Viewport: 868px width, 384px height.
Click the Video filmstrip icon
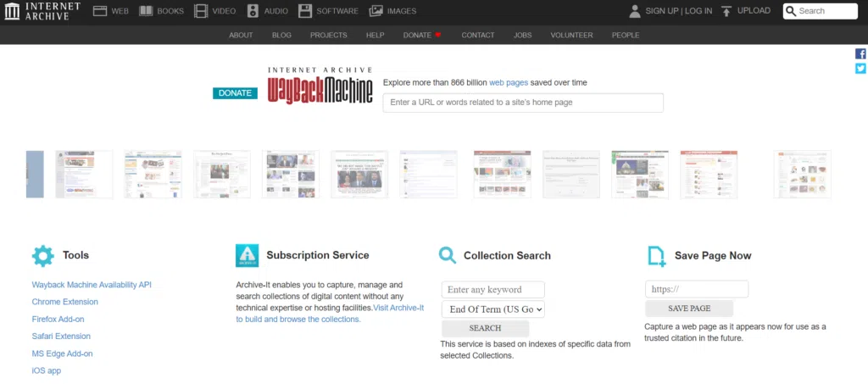202,11
